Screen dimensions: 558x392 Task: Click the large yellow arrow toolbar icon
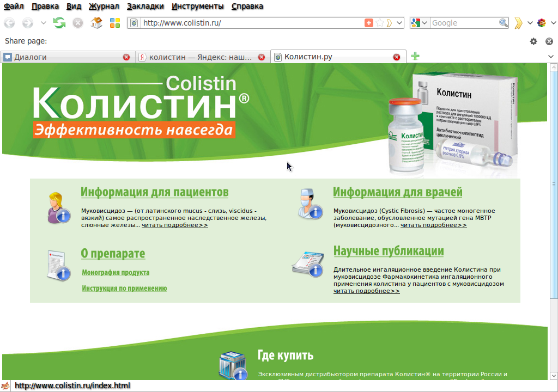tap(519, 23)
